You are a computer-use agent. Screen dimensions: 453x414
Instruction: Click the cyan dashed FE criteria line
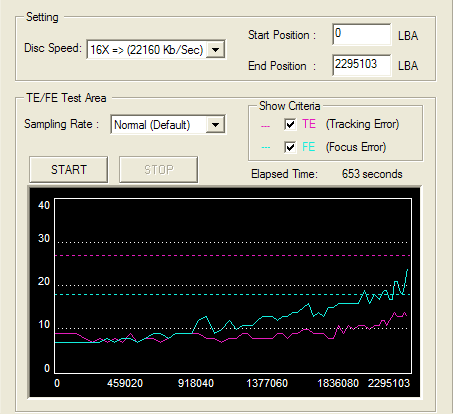coord(233,294)
